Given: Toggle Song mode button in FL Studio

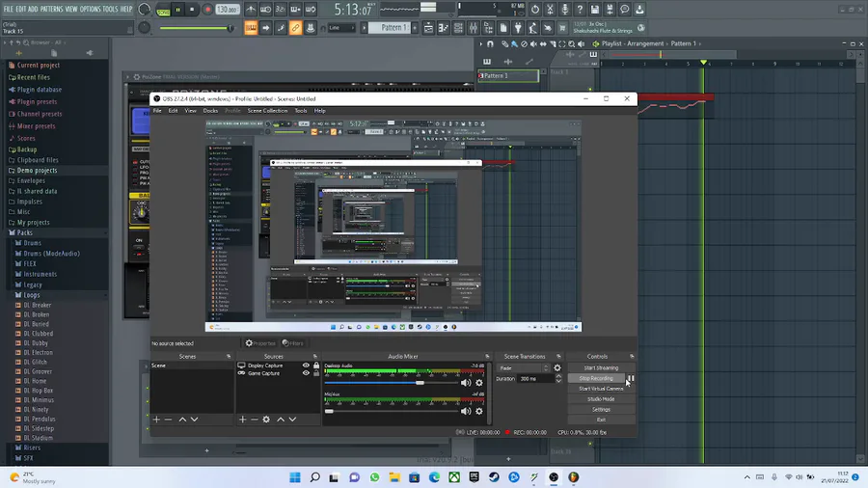Looking at the screenshot, I should tap(163, 10).
